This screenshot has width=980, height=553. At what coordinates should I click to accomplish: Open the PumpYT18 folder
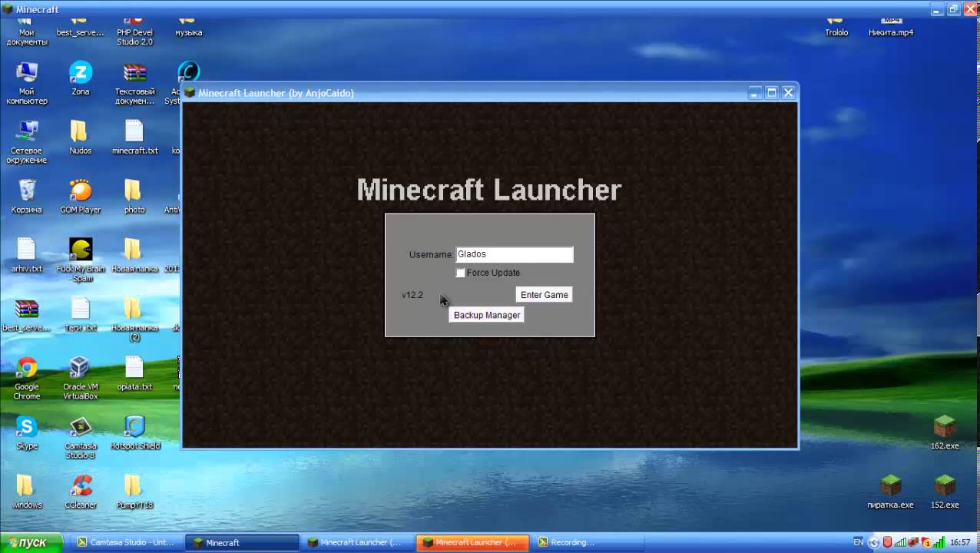tap(134, 492)
